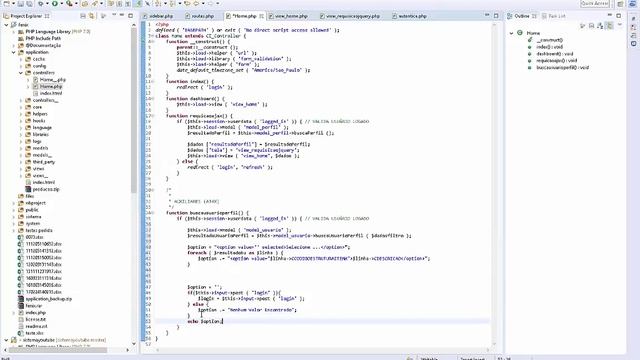This screenshot has width=640, height=360.
Task: Collapse the controllers folder
Action: tap(21, 73)
